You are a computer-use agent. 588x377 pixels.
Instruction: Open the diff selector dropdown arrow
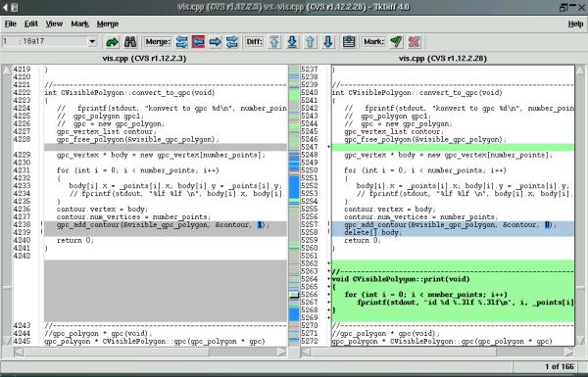point(92,41)
